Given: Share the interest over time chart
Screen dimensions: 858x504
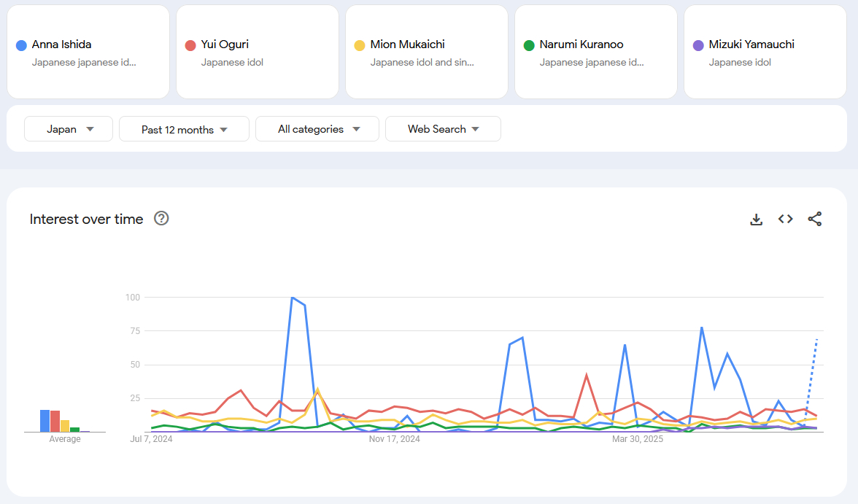Looking at the screenshot, I should coord(815,219).
